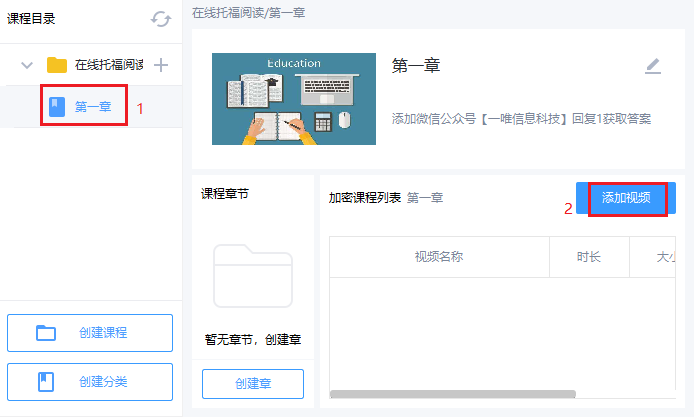Click the 创建分类 button

[x=90, y=382]
